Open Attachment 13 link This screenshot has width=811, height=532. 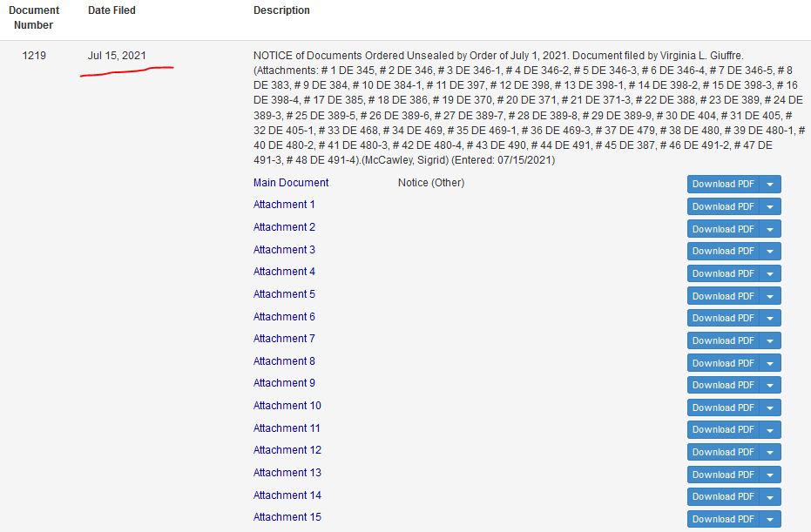coord(287,473)
